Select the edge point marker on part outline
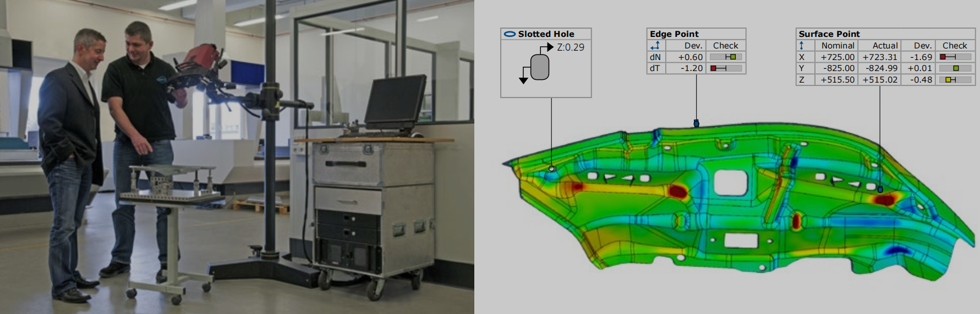 [x=696, y=123]
